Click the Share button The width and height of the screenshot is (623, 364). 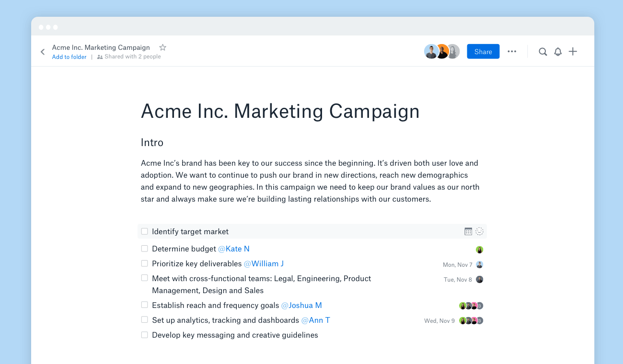click(483, 52)
